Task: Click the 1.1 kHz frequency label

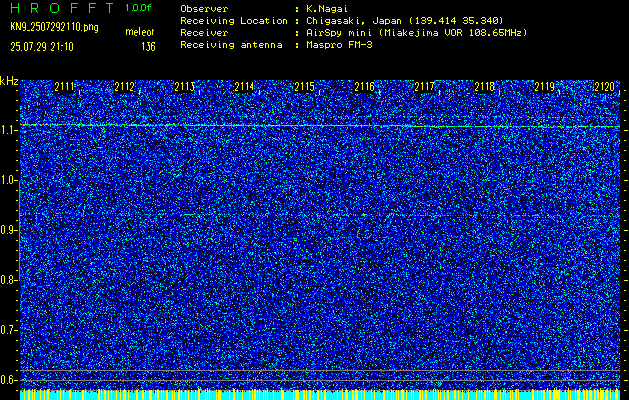Action: (x=7, y=130)
